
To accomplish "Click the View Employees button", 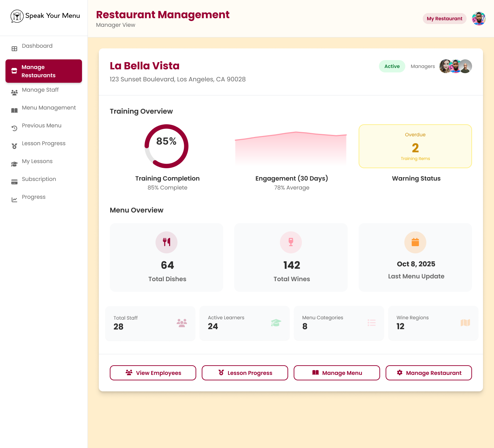I will 153,373.
